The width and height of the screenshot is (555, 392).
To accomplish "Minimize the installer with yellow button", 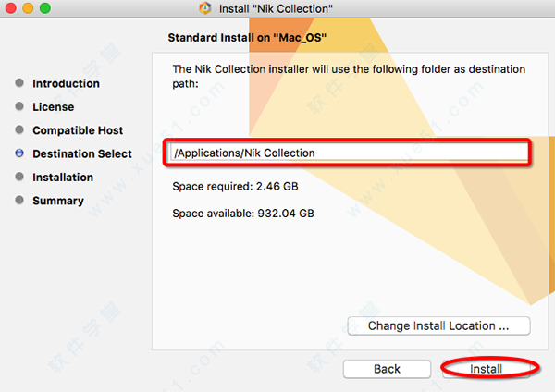I will pyautogui.click(x=28, y=7).
